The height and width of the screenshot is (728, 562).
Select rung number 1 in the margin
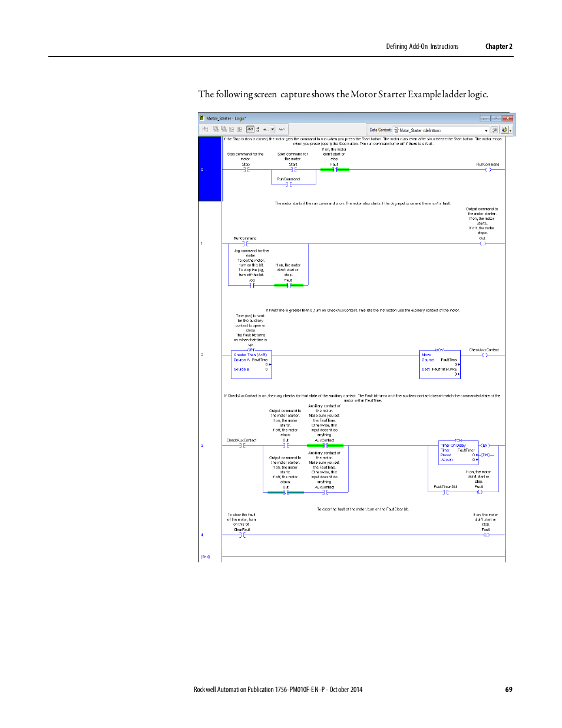tap(202, 243)
